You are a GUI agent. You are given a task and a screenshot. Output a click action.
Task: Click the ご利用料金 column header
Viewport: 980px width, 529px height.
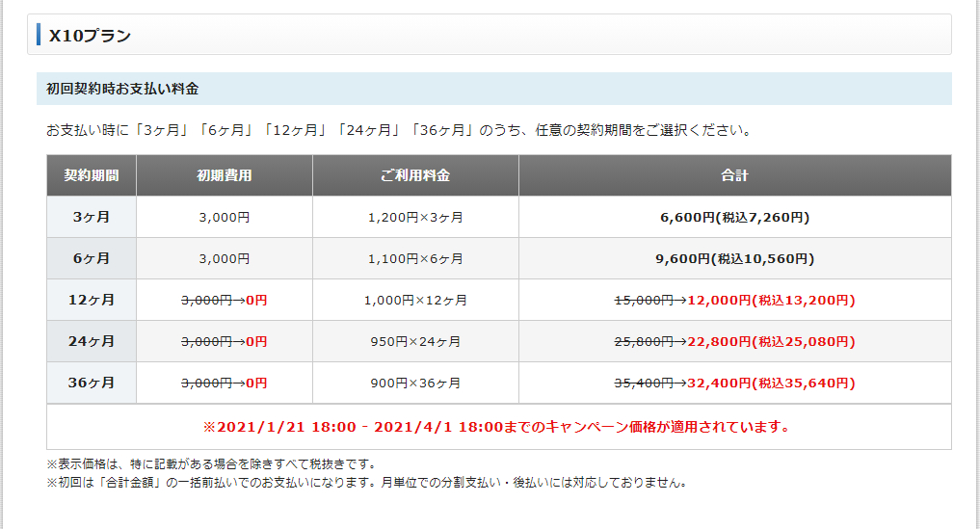(x=415, y=175)
